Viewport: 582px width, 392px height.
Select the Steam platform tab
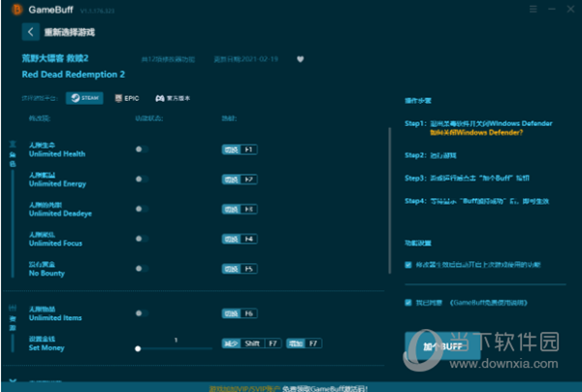[84, 98]
